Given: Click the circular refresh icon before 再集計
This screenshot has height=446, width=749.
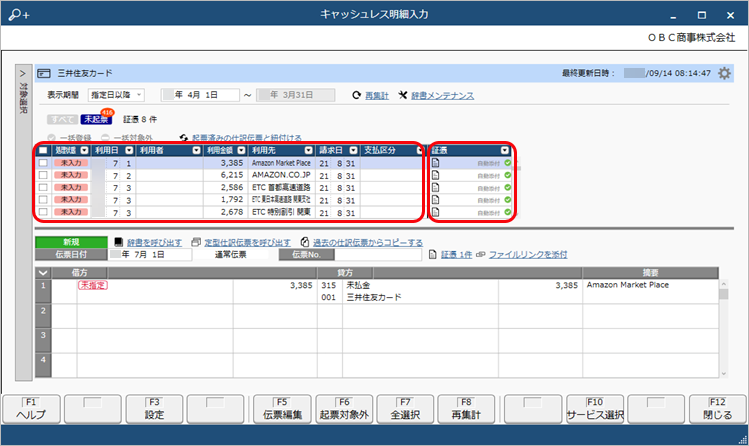Looking at the screenshot, I should (356, 95).
